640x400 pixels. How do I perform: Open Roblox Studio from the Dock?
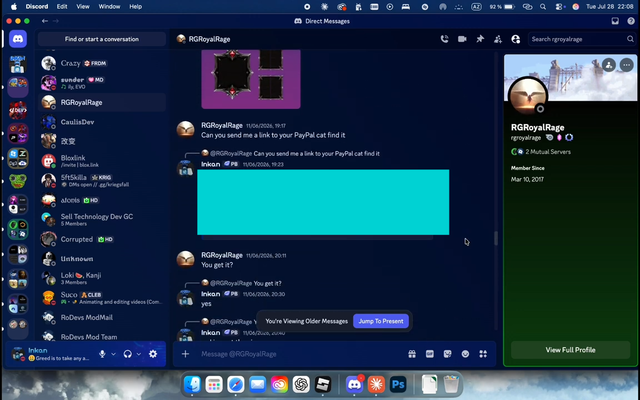coord(323,384)
